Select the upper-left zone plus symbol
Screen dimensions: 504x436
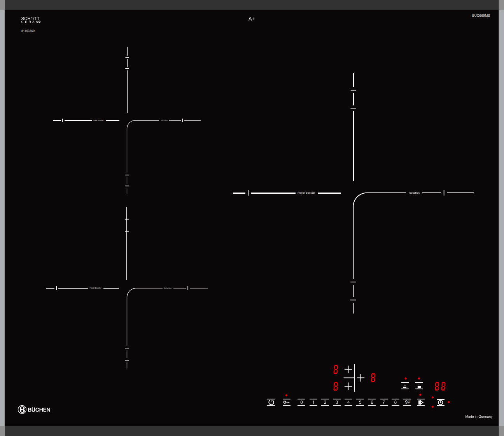tap(348, 369)
